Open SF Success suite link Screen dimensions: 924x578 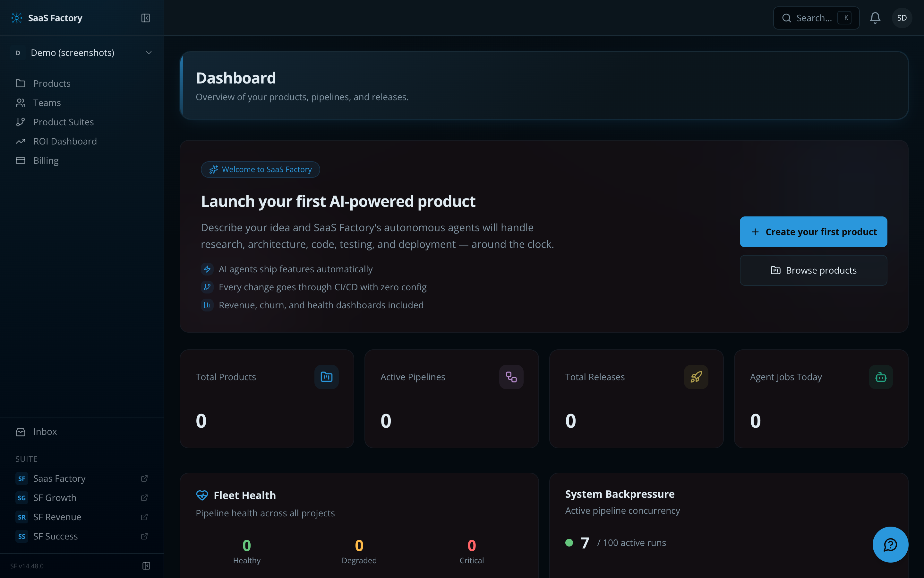pos(82,536)
